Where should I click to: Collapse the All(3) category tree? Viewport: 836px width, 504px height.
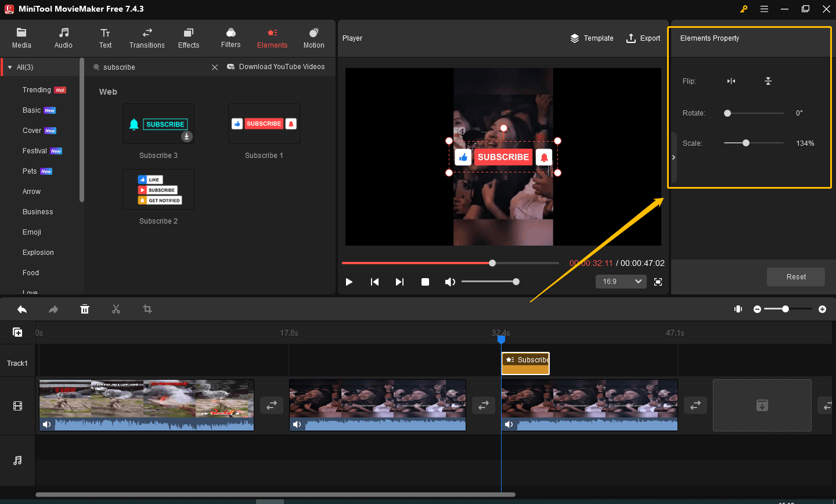[x=10, y=67]
